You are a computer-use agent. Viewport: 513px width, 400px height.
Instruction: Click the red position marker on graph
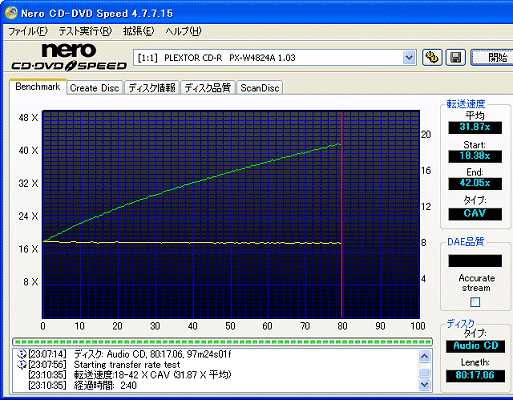pos(342,213)
